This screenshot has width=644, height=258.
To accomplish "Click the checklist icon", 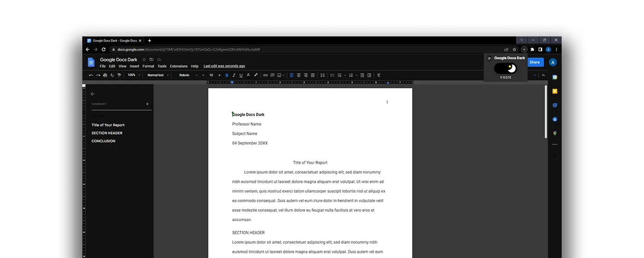I will click(x=332, y=75).
